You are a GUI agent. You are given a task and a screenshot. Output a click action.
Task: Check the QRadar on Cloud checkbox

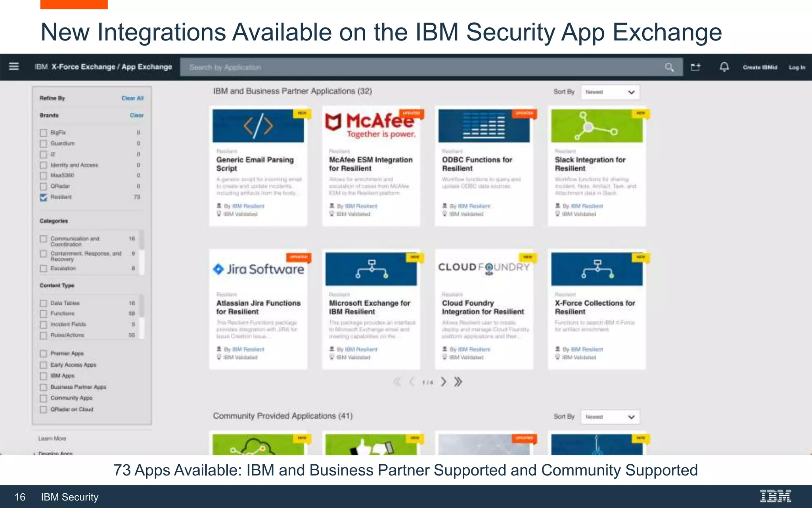(43, 409)
